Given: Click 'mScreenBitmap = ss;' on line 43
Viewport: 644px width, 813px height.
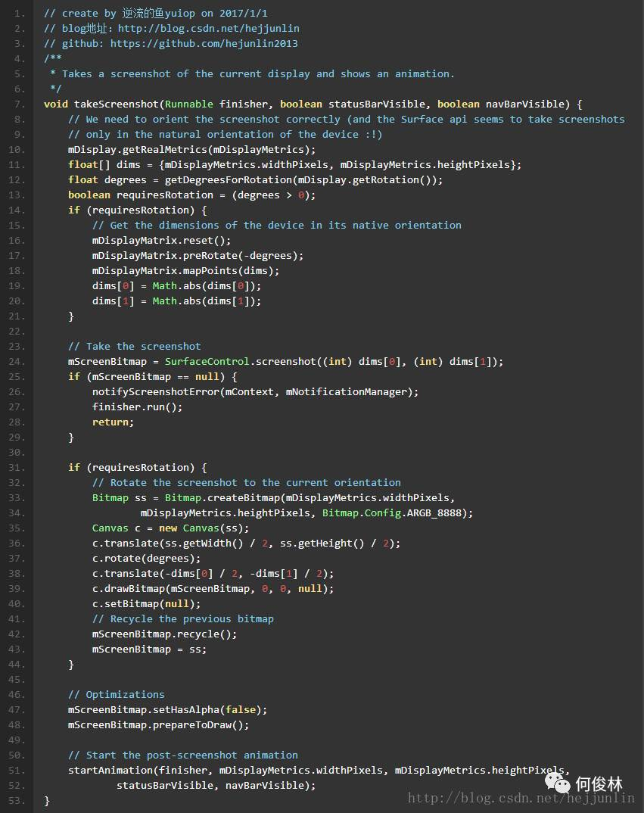Looking at the screenshot, I should (149, 649).
